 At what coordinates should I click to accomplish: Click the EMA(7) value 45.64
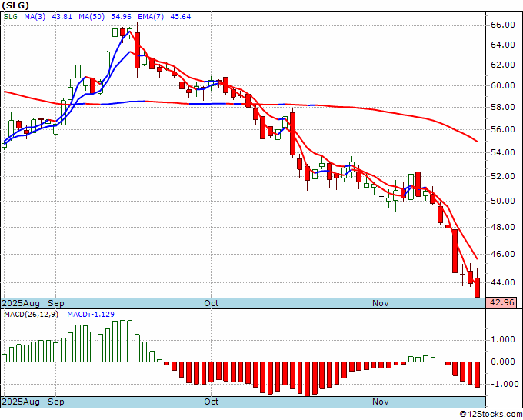181,16
